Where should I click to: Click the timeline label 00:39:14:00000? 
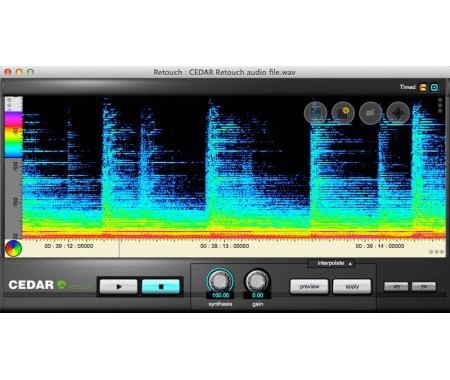(380, 246)
